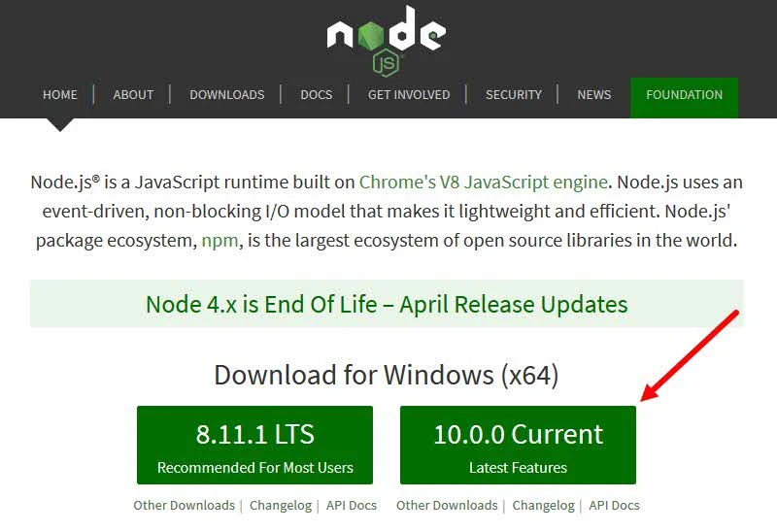Image resolution: width=777 pixels, height=532 pixels.
Task: Open the DOCS nav item
Action: point(317,94)
